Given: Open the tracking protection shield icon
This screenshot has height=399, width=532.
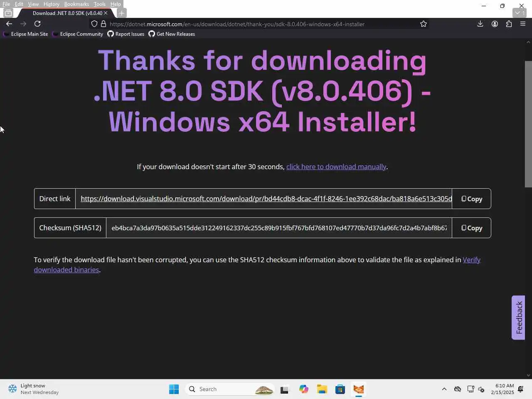Looking at the screenshot, I should tap(94, 24).
